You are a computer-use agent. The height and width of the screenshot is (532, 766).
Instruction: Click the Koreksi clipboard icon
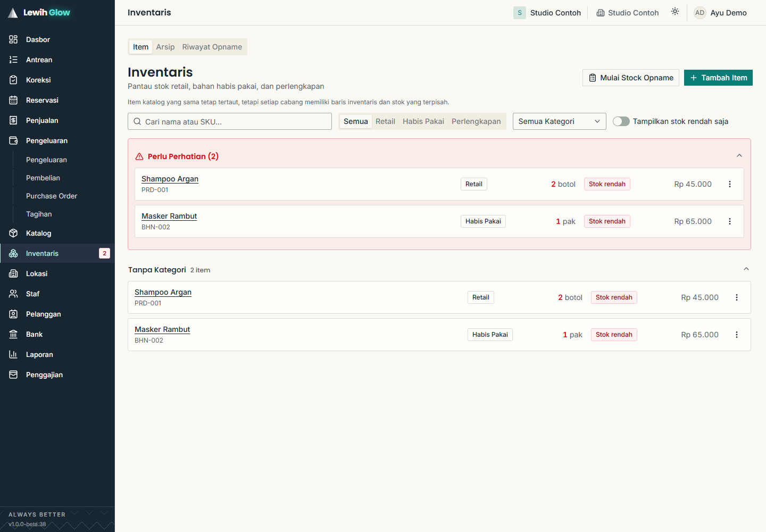tap(13, 80)
